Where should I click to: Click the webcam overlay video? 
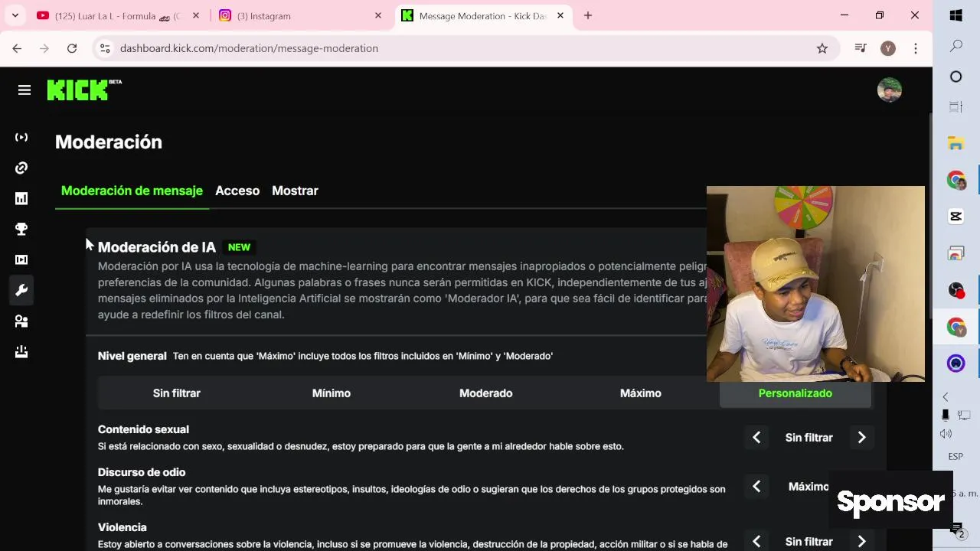pyautogui.click(x=815, y=283)
